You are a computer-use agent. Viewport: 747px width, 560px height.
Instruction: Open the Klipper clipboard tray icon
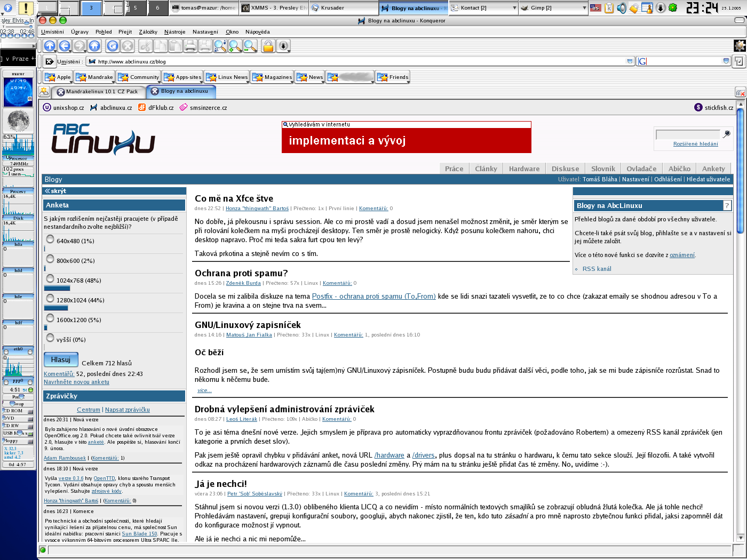pyautogui.click(x=609, y=8)
